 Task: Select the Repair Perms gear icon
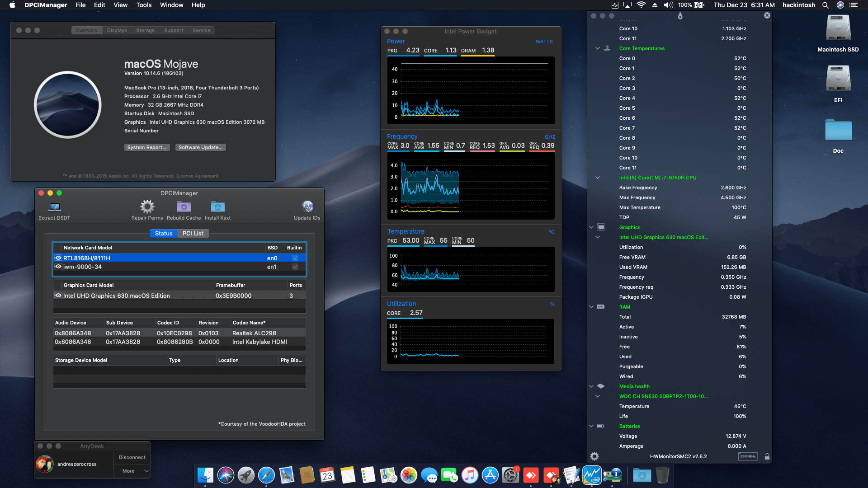point(146,206)
